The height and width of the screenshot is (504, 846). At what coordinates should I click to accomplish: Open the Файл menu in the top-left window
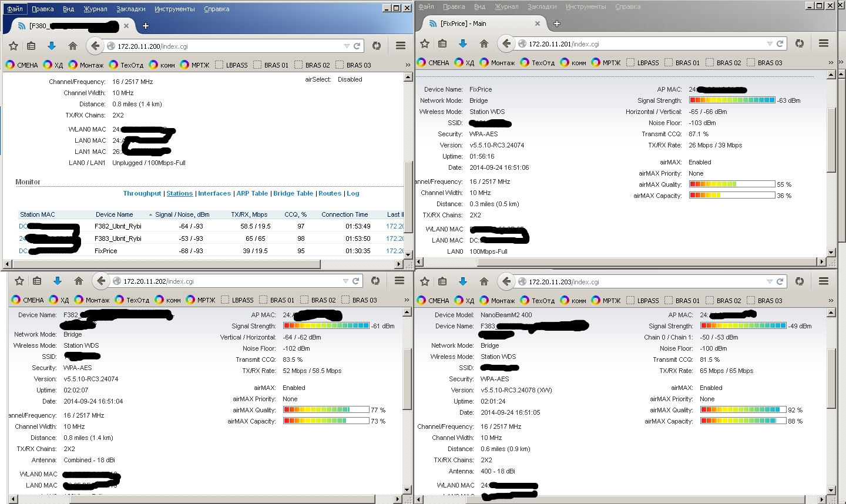click(15, 9)
